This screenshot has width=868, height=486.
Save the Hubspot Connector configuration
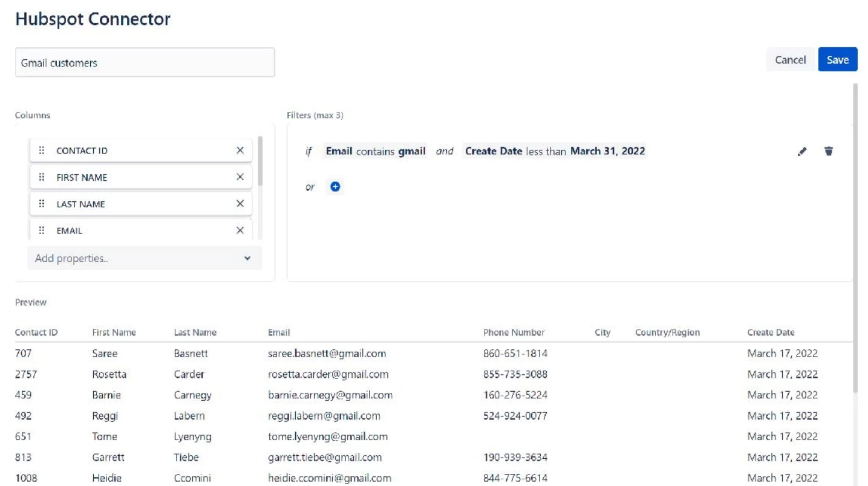838,60
